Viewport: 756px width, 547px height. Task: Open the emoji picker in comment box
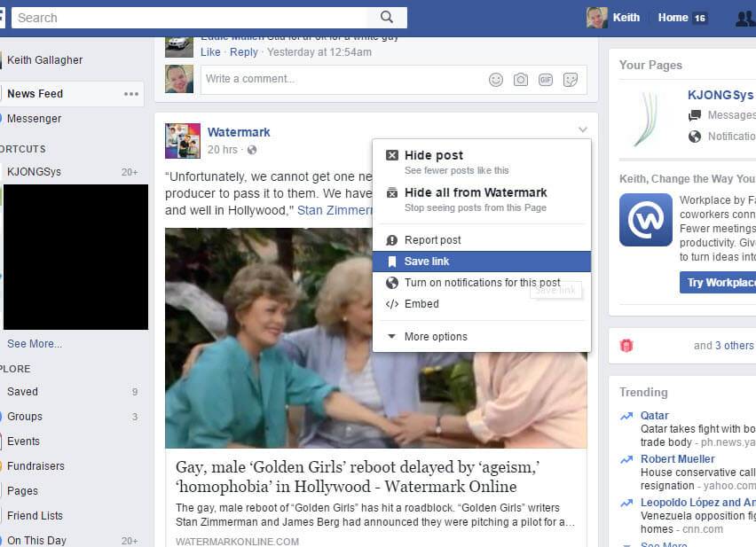[496, 80]
